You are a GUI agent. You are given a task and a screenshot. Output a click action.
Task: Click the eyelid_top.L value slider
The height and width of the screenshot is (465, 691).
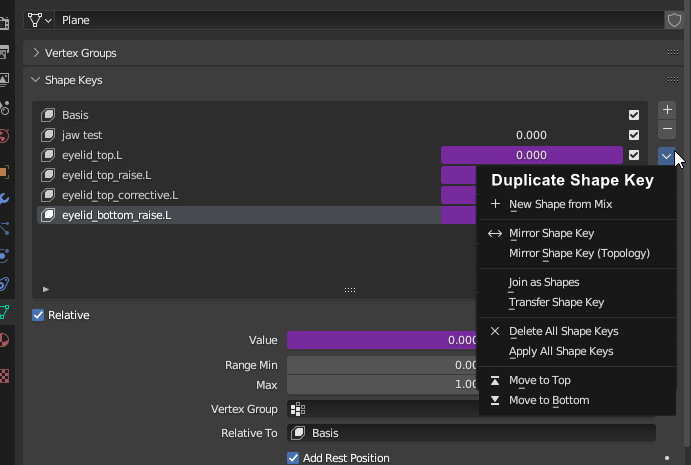pos(531,155)
